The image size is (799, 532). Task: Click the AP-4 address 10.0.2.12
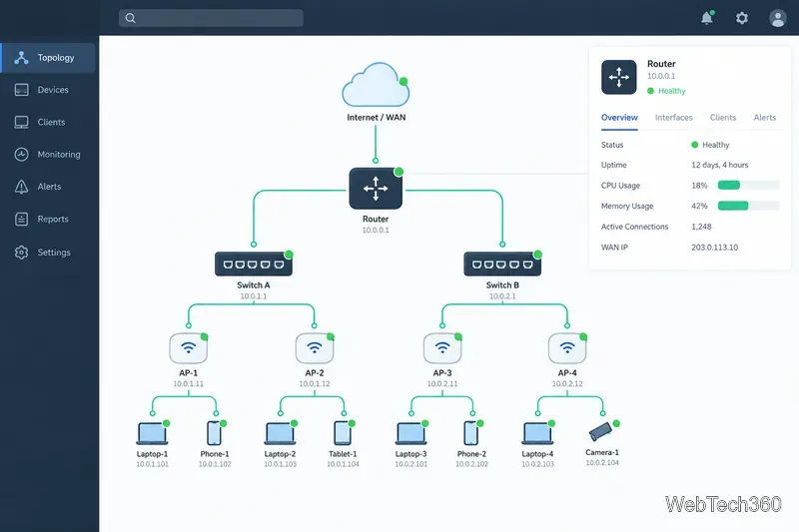pyautogui.click(x=567, y=384)
